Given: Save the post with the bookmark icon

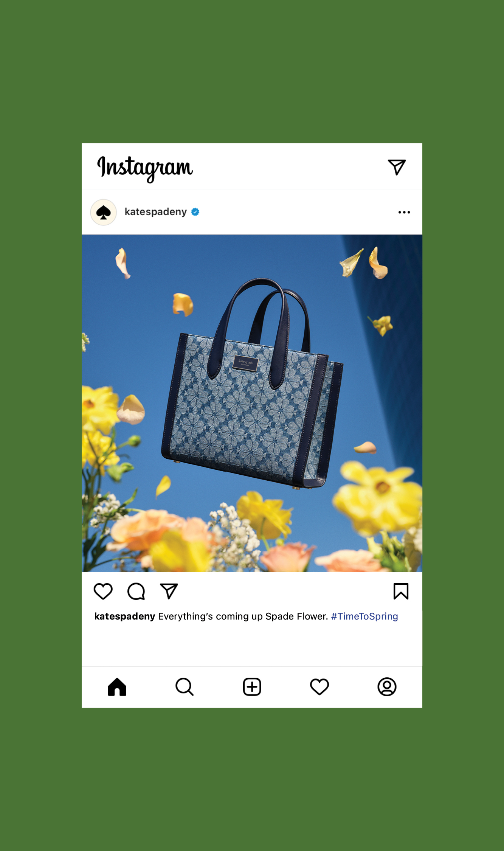Looking at the screenshot, I should 401,591.
